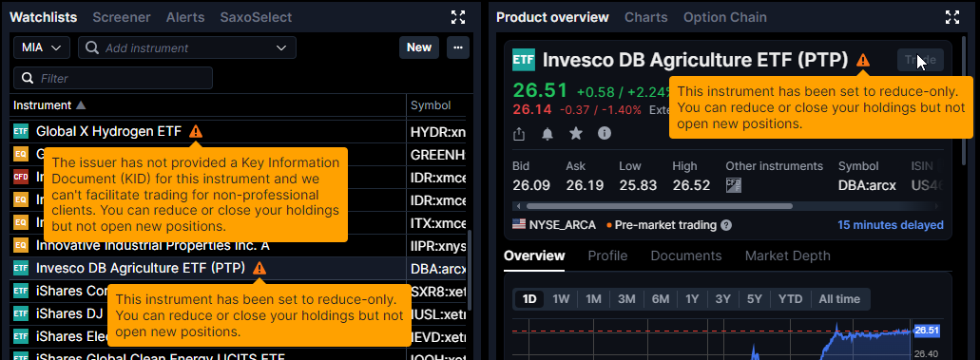
Task: Click the share icon under the price
Action: click(519, 133)
